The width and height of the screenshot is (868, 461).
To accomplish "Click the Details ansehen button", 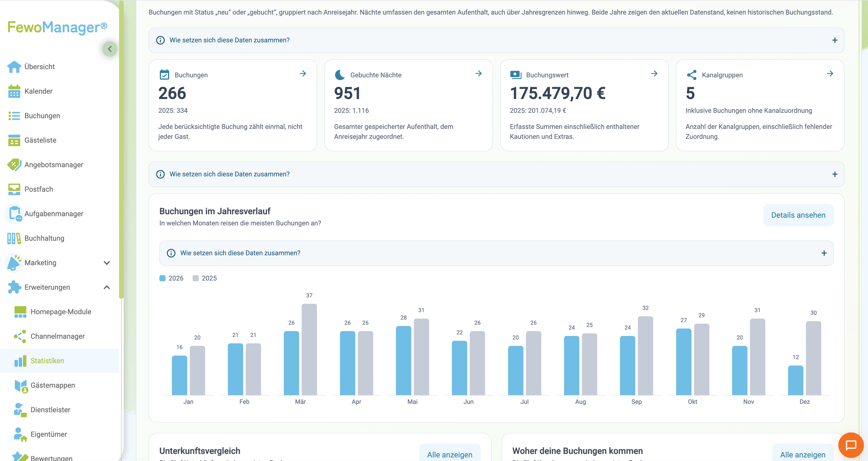I will [798, 215].
